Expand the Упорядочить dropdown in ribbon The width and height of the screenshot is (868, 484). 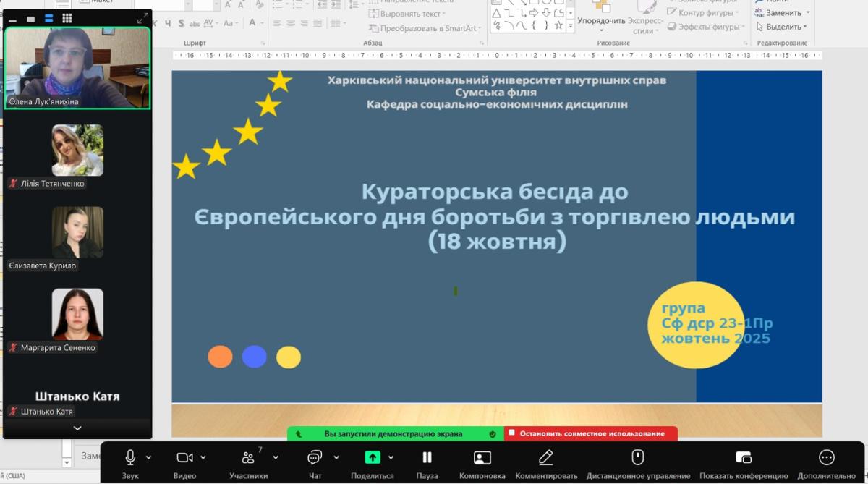click(x=601, y=21)
